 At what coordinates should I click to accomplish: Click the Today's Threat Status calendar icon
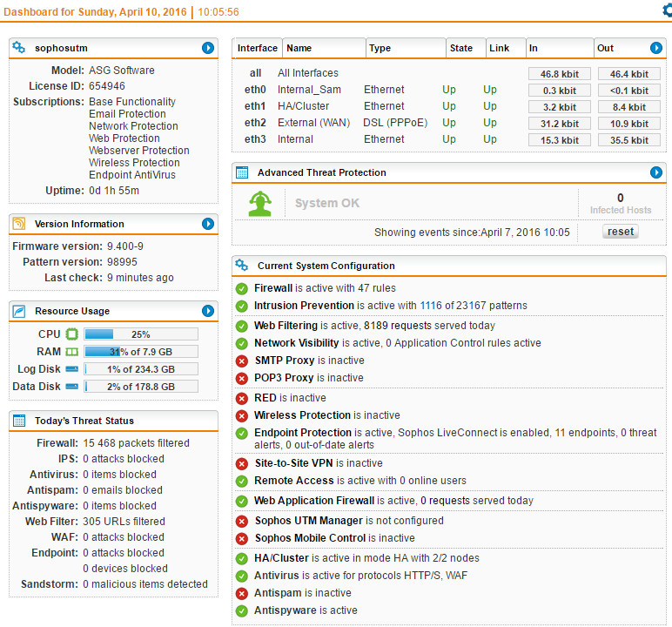point(19,421)
